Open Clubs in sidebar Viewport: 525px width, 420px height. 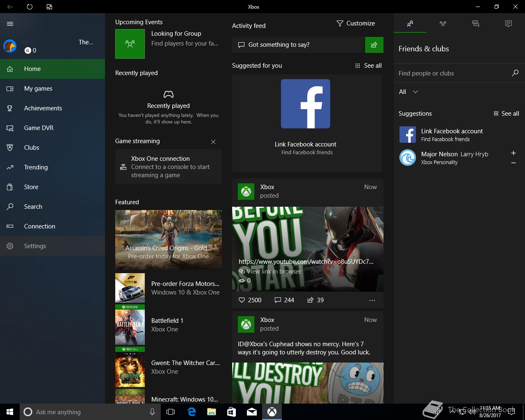(52, 148)
